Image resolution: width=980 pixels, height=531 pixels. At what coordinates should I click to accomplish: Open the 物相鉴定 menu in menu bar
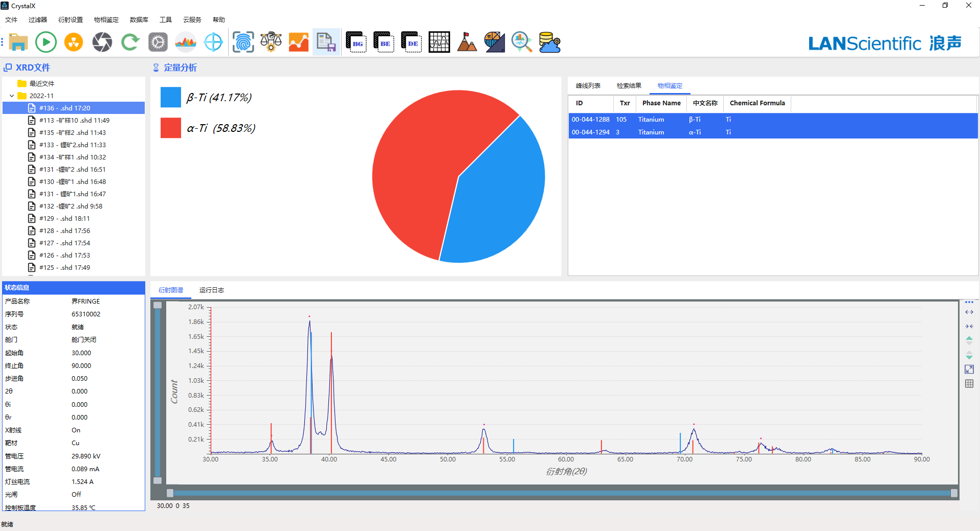(106, 20)
